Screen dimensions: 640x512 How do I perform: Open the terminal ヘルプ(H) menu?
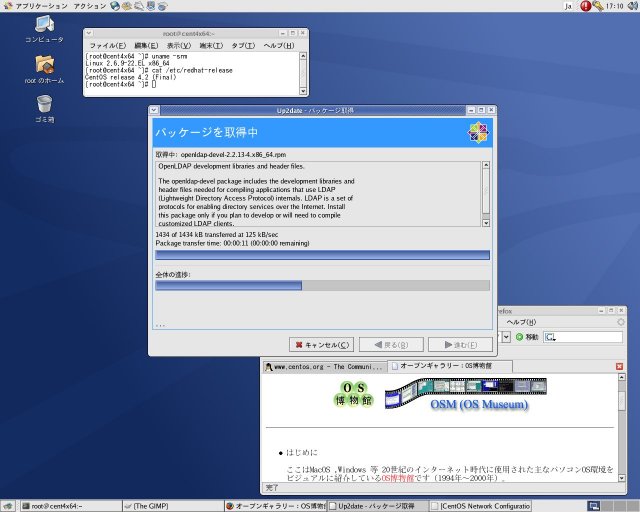click(279, 45)
